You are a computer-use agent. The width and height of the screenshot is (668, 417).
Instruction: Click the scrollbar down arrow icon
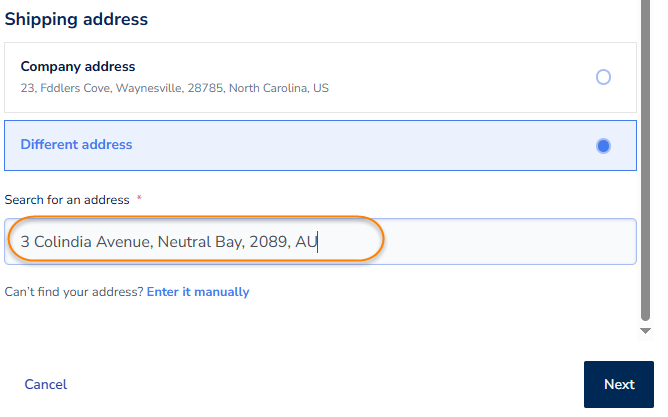(645, 331)
